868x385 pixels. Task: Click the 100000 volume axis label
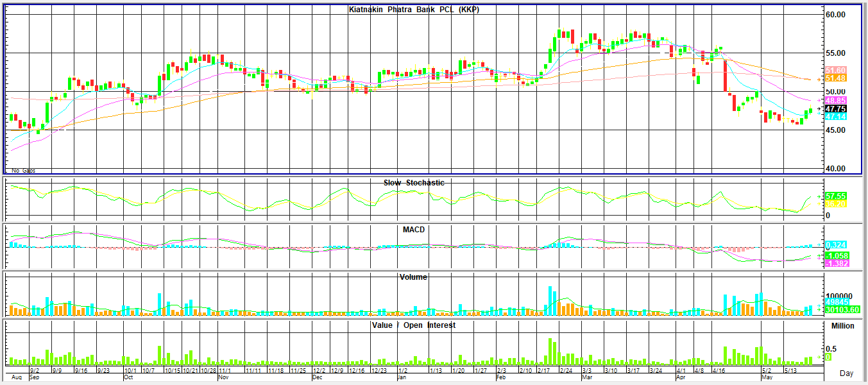[839, 295]
